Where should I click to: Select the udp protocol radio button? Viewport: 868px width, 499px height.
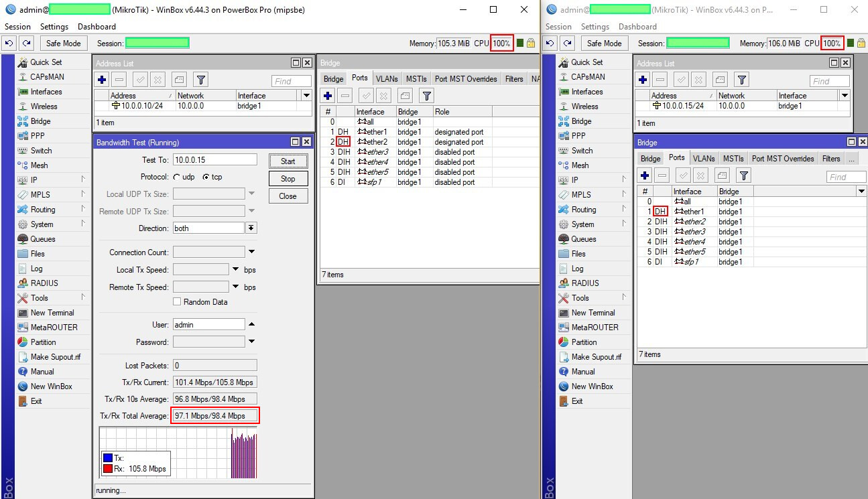click(x=177, y=177)
